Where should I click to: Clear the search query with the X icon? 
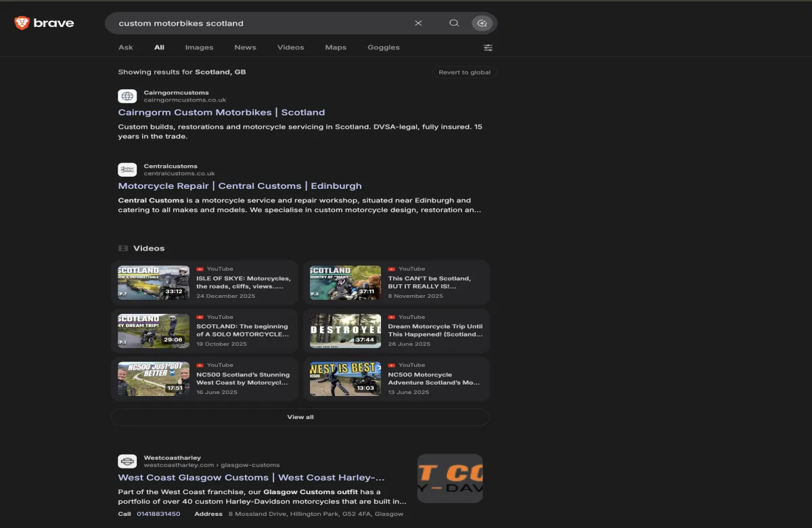tap(418, 23)
